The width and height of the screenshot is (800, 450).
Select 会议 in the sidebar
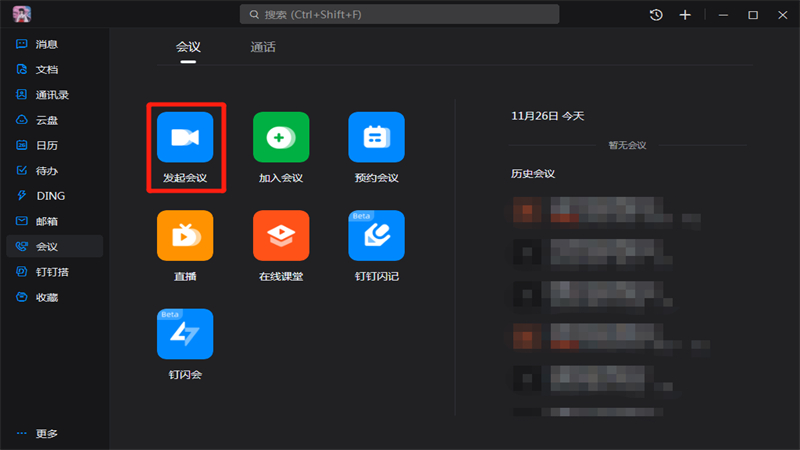pyautogui.click(x=55, y=246)
